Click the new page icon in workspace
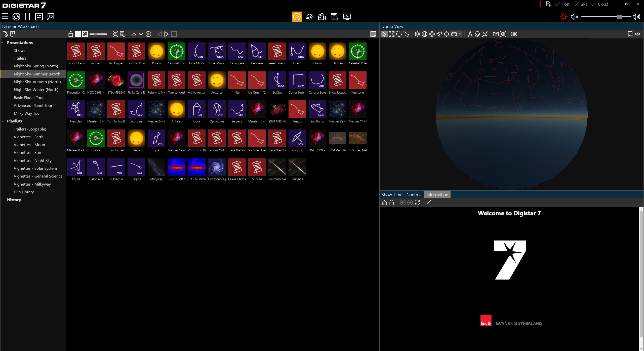 pyautogui.click(x=5, y=34)
